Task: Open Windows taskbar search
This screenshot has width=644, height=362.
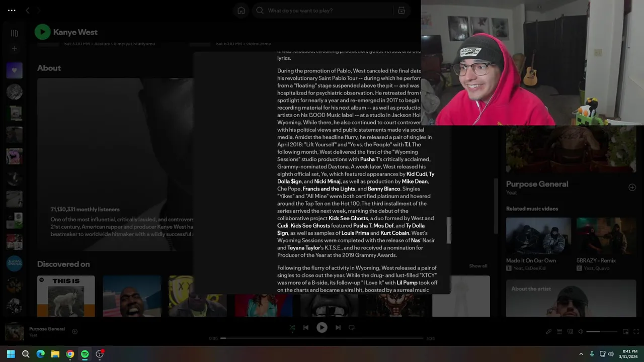Action: (x=26, y=354)
